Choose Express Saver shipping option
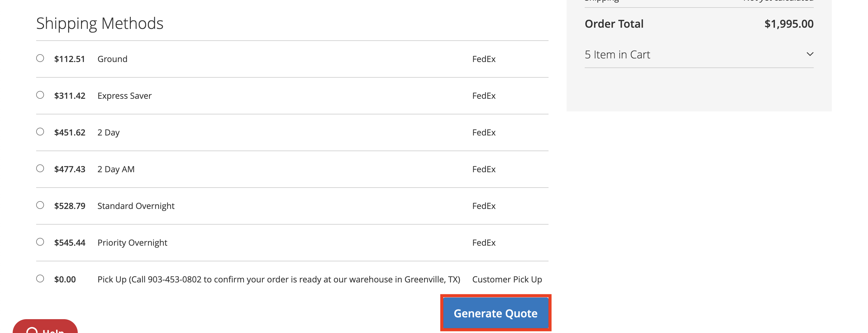 (x=40, y=95)
